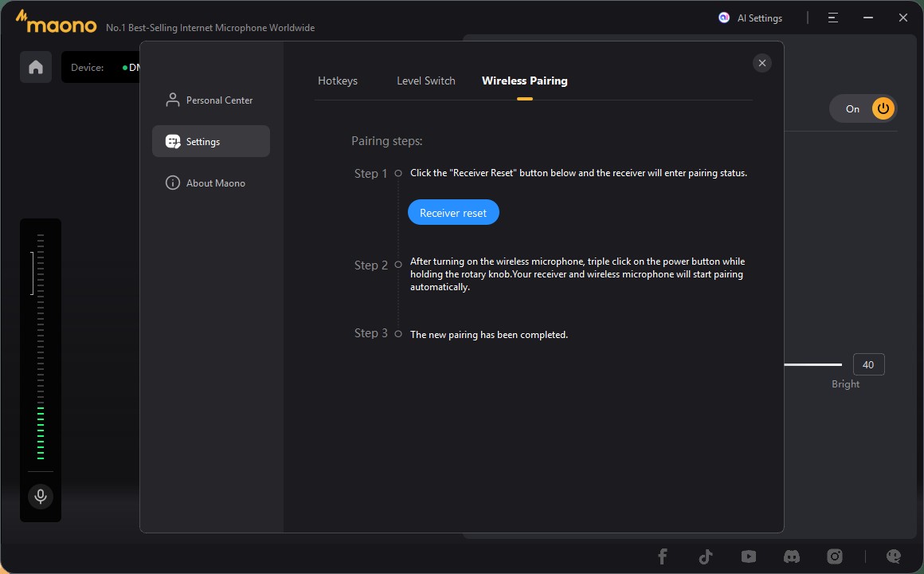924x574 pixels.
Task: Select Settings in the sidebar
Action: click(x=211, y=142)
